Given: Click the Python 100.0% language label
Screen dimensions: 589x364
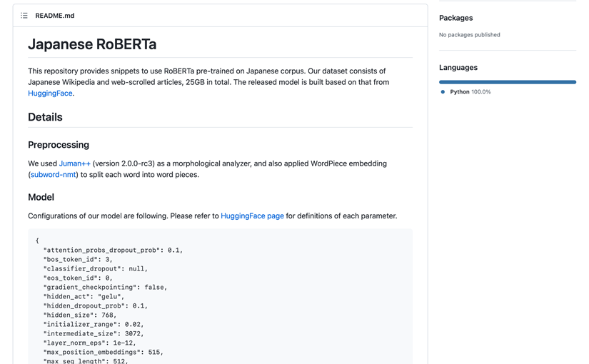Looking at the screenshot, I should click(470, 92).
